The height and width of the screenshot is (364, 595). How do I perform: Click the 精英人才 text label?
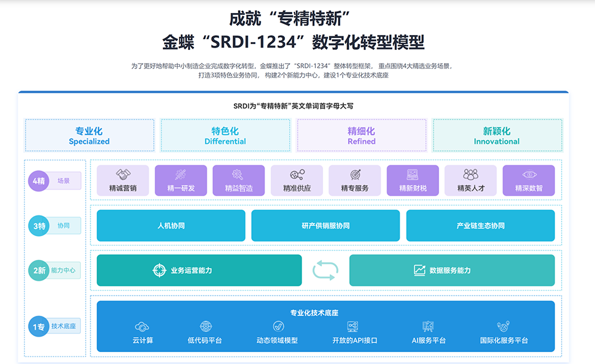pos(471,188)
